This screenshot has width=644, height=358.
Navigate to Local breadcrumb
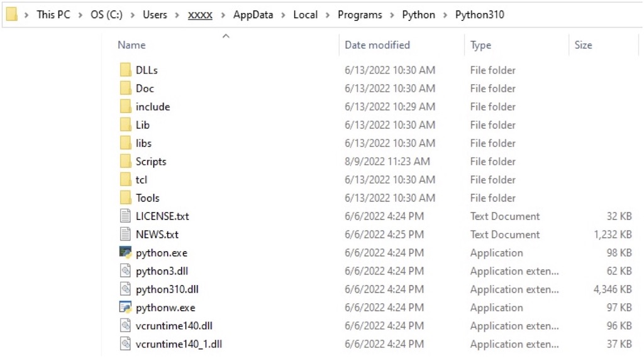[305, 15]
